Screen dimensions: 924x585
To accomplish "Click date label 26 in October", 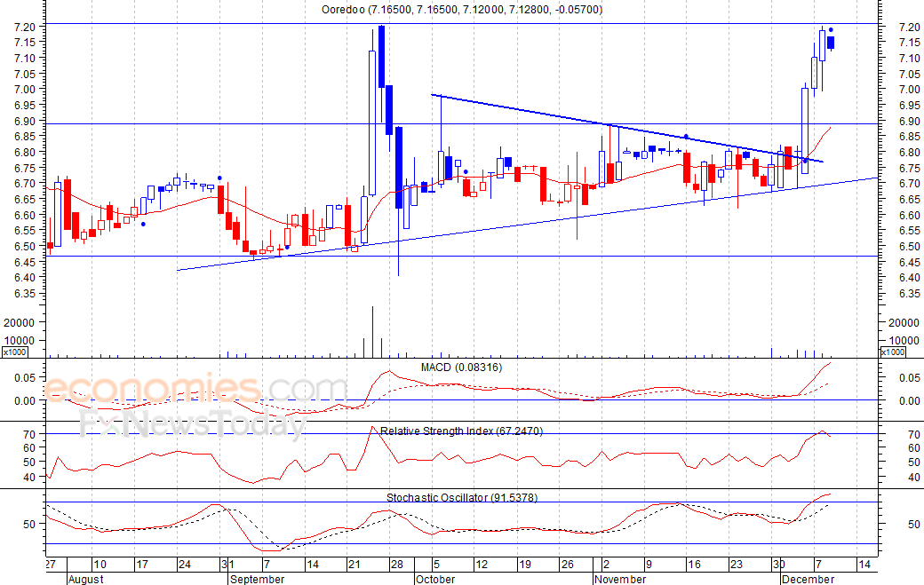I will pyautogui.click(x=567, y=564).
